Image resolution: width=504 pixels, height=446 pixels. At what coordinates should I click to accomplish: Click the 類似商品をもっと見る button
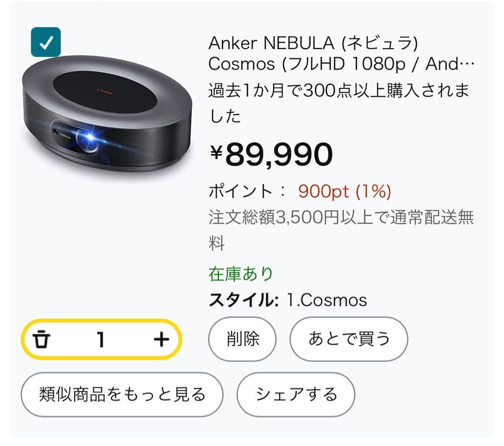(122, 394)
